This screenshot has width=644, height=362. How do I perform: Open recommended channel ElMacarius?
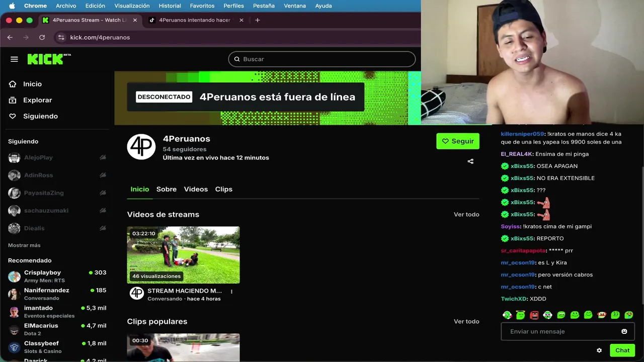(x=57, y=329)
